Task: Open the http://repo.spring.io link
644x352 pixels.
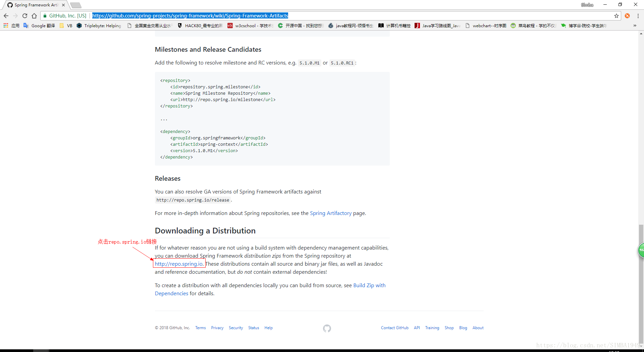Action: coord(179,264)
